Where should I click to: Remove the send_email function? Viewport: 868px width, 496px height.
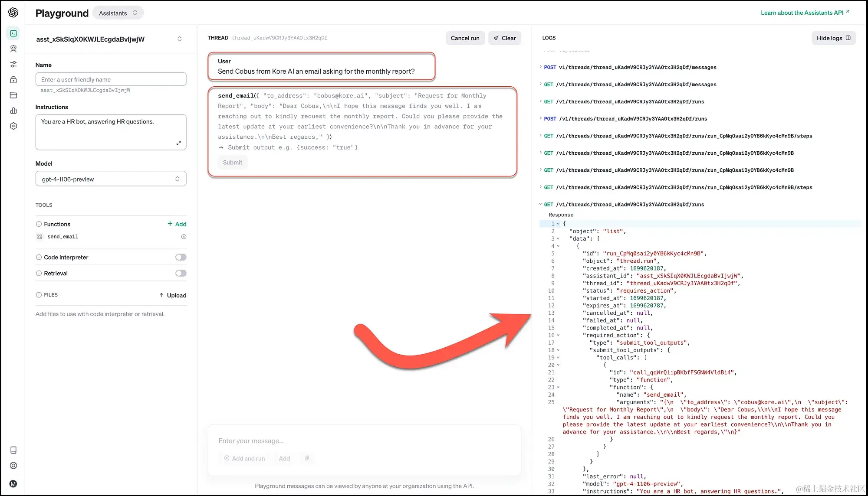click(x=184, y=237)
